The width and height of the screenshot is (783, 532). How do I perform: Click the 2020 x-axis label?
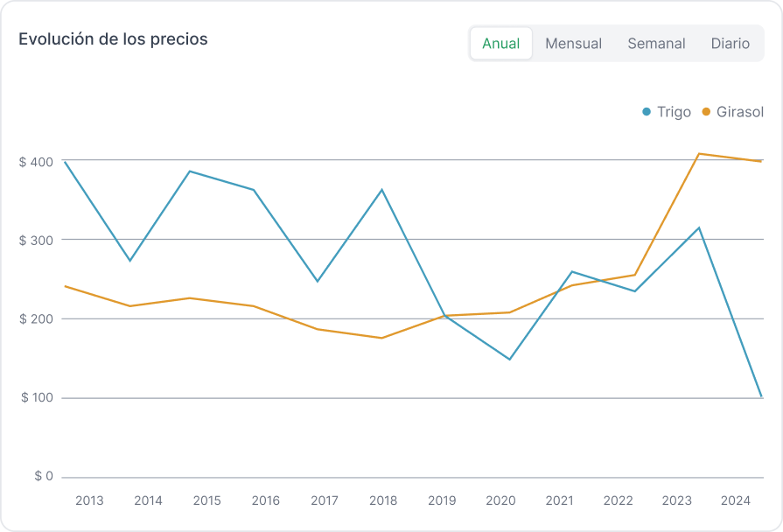click(x=500, y=501)
